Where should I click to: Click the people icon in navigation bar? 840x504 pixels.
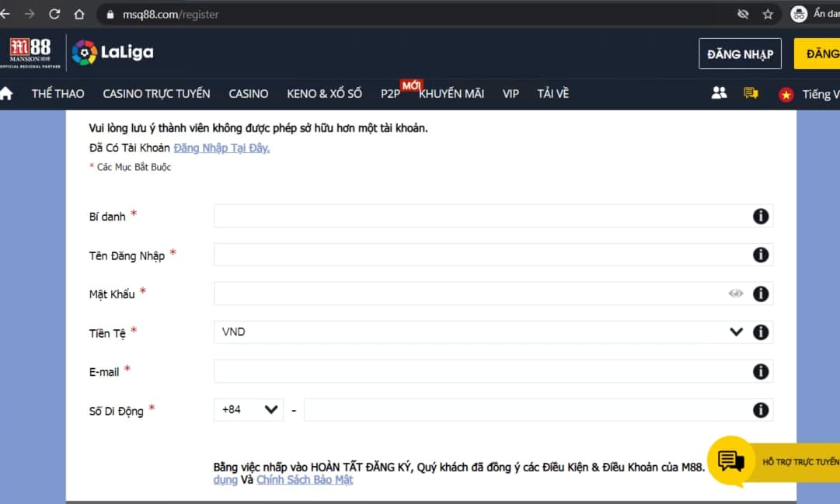[x=719, y=93]
